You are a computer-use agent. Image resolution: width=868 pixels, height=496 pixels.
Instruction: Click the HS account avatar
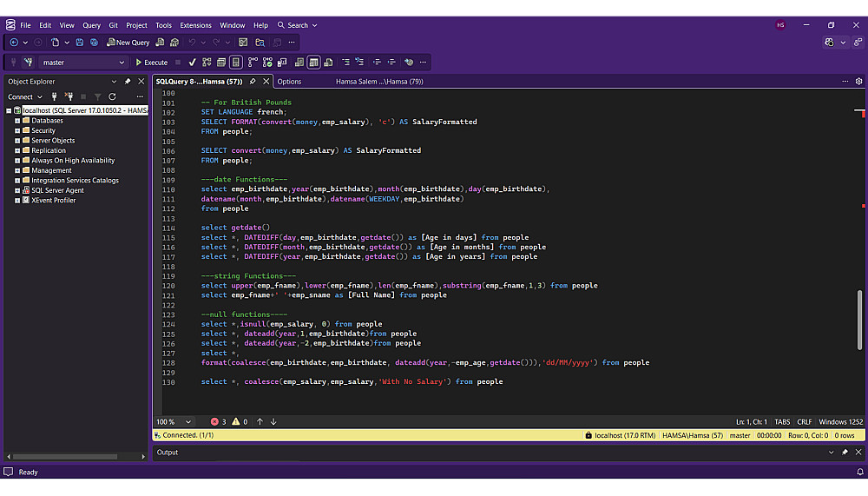[780, 25]
